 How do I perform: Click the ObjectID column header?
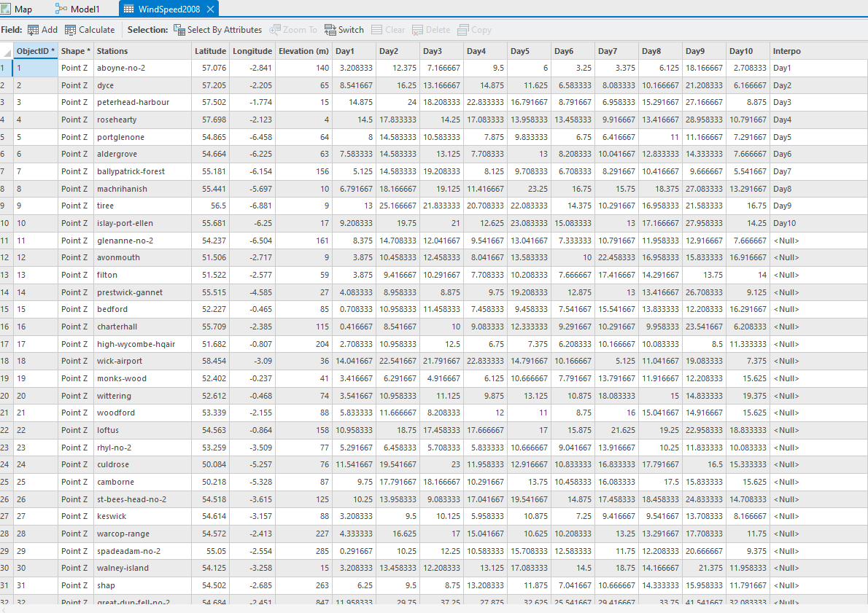click(36, 51)
